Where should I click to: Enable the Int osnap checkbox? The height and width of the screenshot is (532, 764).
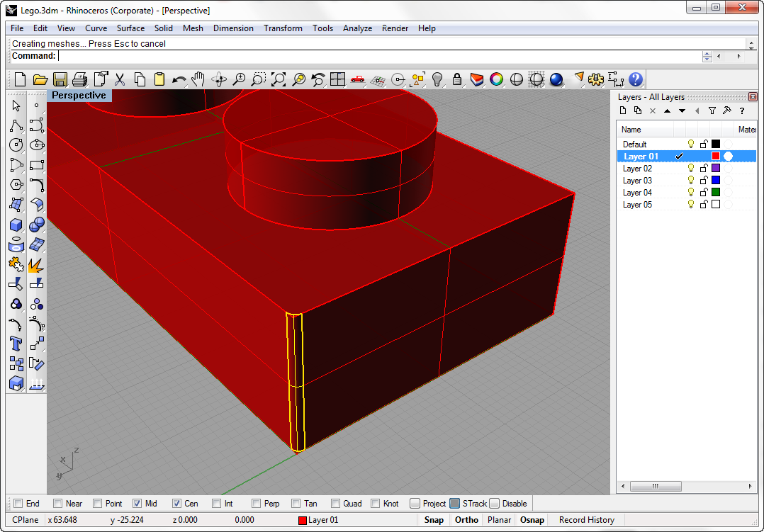[217, 503]
